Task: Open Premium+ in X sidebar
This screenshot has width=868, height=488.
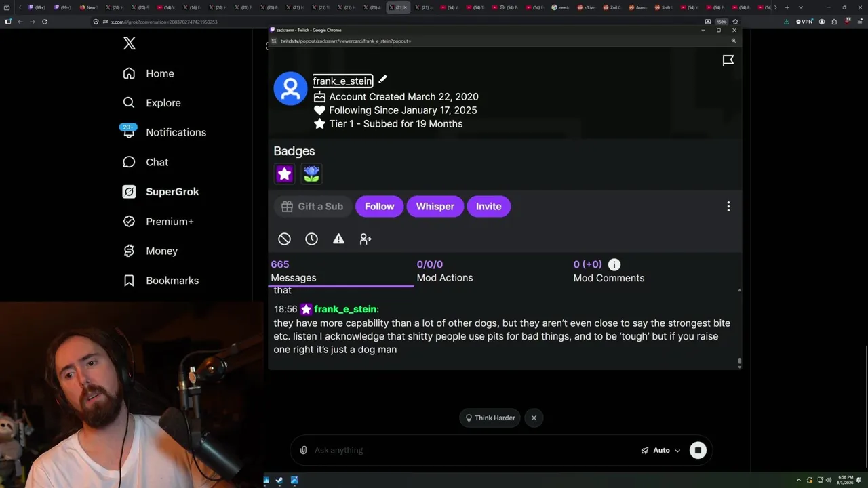Action: coord(158,222)
